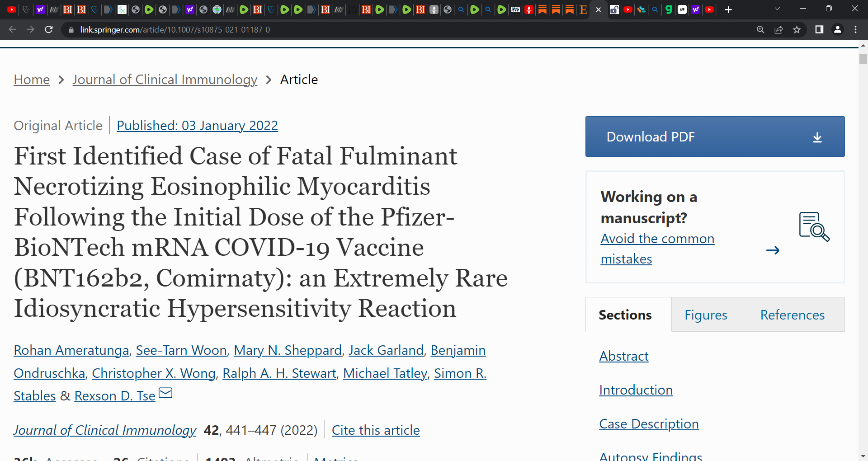Click the corresponding author envelope icon

(x=165, y=393)
